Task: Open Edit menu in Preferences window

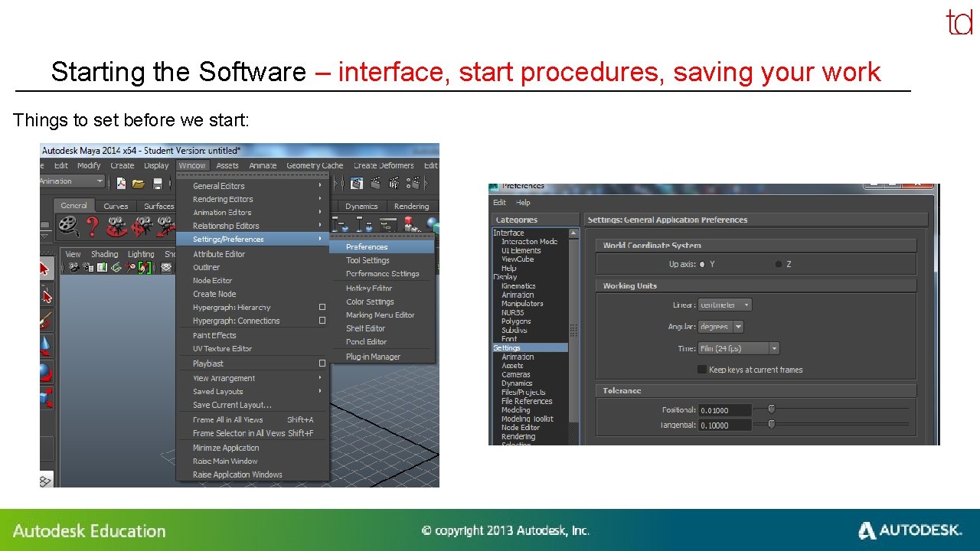Action: pos(499,203)
